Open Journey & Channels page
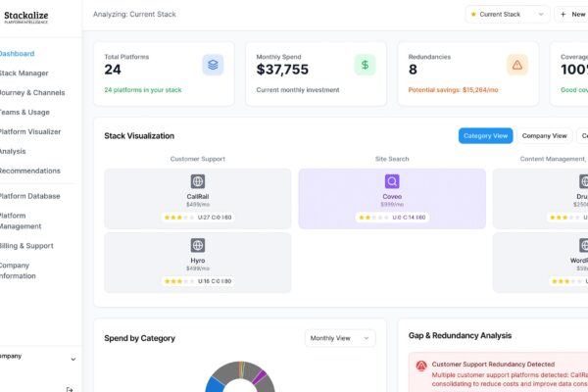This screenshot has width=588, height=392. tap(32, 93)
